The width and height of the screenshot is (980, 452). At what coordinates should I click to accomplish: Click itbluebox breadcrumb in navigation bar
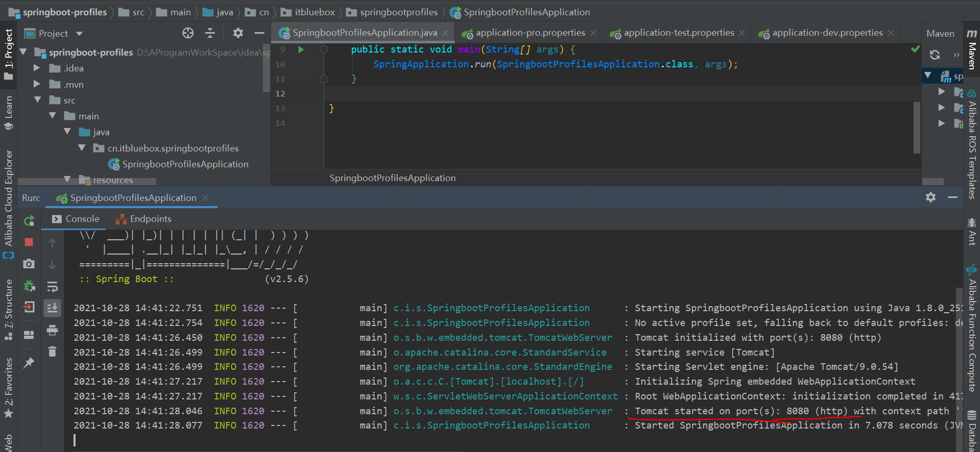pos(308,12)
